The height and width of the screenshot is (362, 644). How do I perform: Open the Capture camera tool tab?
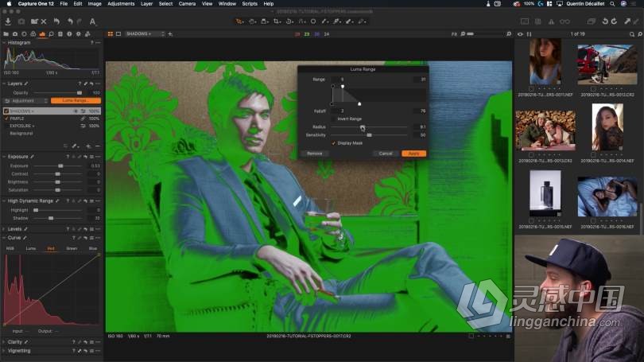click(15, 34)
